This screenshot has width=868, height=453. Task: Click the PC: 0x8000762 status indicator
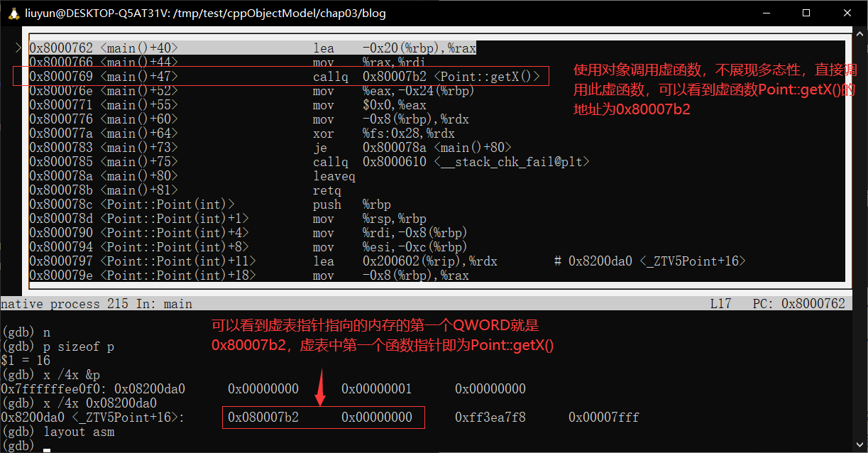point(798,304)
